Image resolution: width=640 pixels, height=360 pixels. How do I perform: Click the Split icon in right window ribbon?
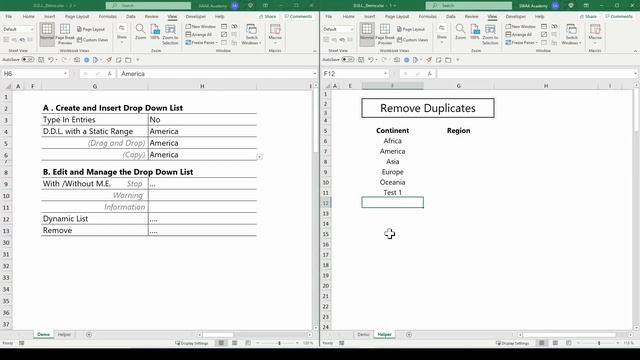click(544, 27)
